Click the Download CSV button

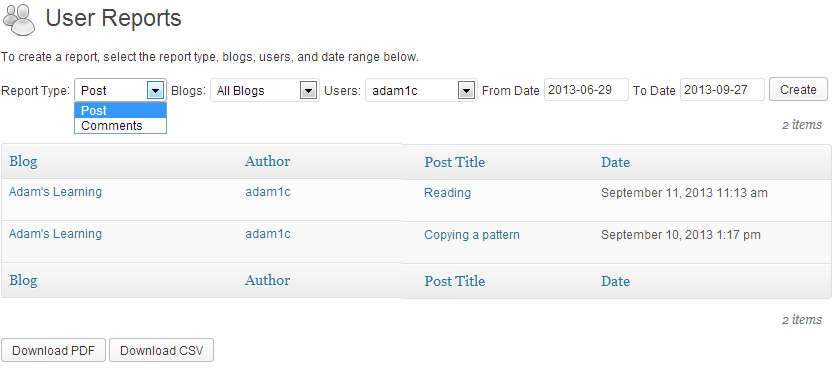162,350
